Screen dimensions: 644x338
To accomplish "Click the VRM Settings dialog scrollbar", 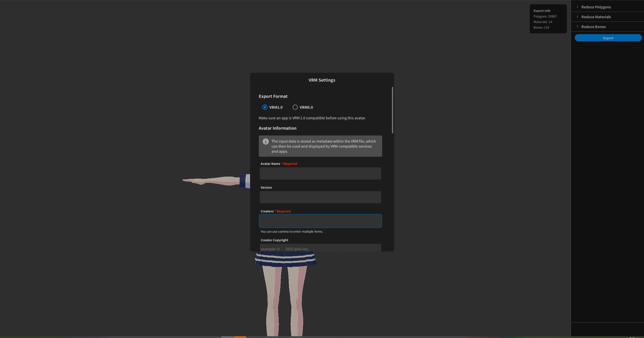I will [x=392, y=110].
